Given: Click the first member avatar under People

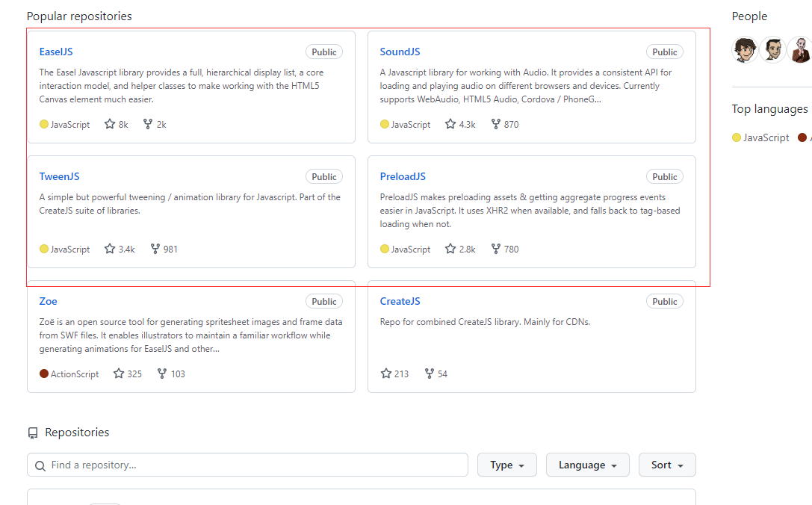Looking at the screenshot, I should (x=745, y=50).
